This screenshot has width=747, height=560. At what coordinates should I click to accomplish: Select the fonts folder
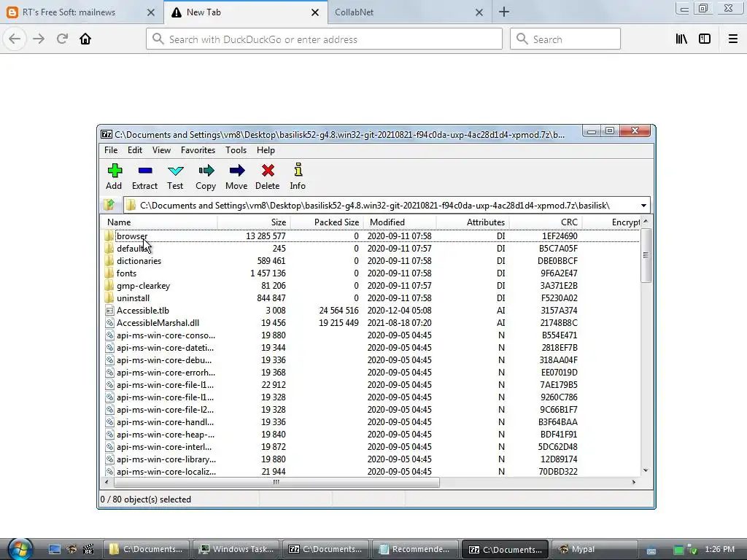coord(371,273)
